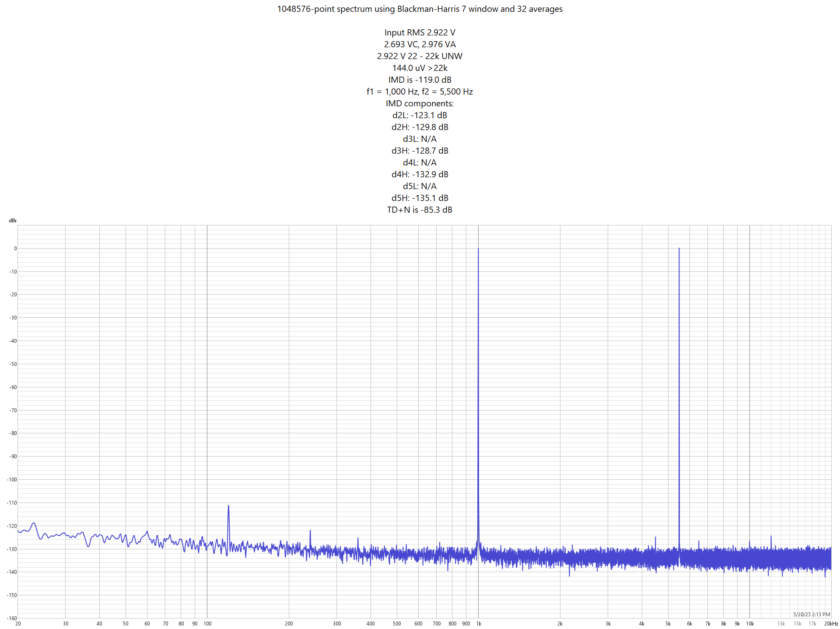Screen dimensions: 840x629
Task: Select the 'd4L: N/A' entry
Action: (x=420, y=163)
